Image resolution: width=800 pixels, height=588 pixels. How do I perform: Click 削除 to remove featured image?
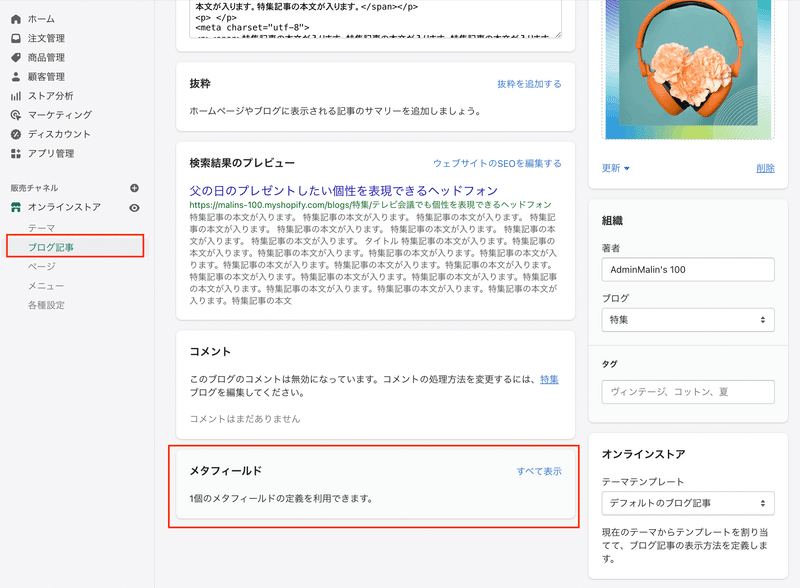765,168
